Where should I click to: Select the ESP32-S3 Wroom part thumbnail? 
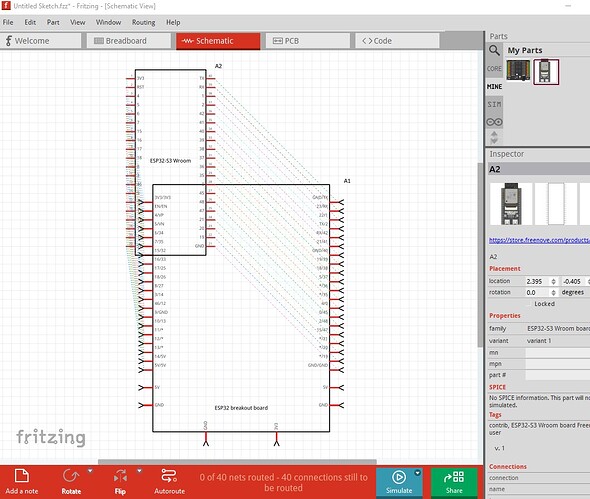point(546,72)
